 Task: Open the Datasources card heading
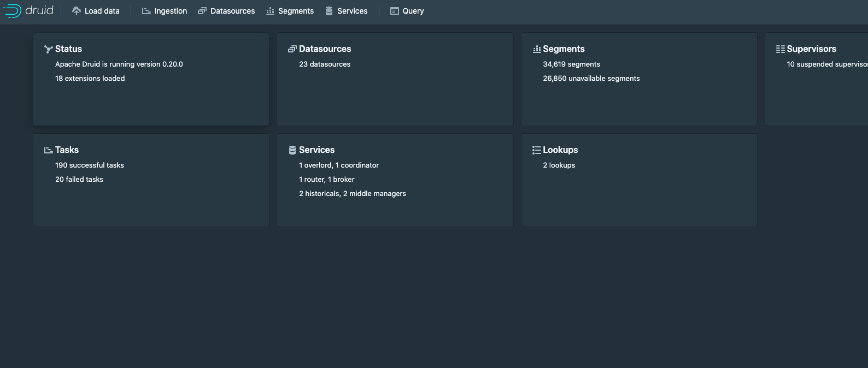325,49
